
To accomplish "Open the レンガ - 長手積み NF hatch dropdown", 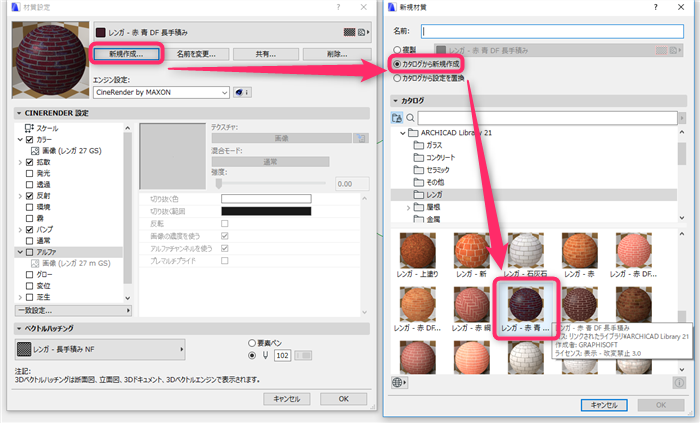I will point(100,349).
